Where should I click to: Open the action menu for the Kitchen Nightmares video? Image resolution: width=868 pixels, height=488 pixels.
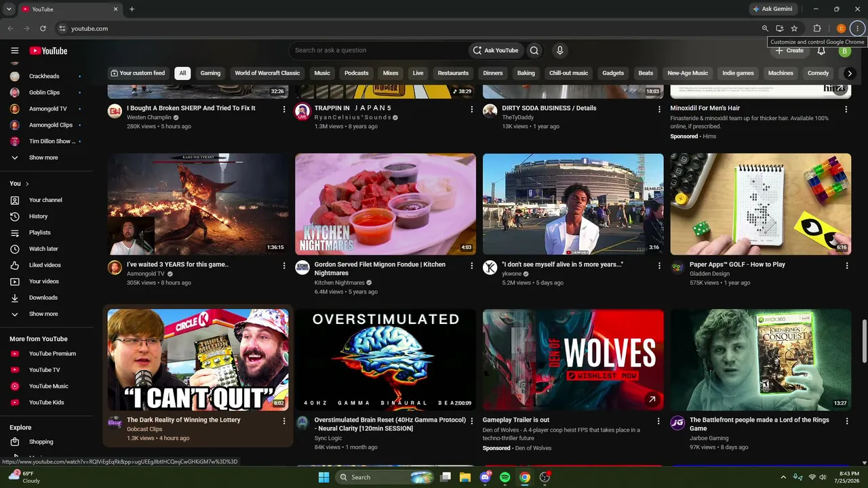click(472, 266)
